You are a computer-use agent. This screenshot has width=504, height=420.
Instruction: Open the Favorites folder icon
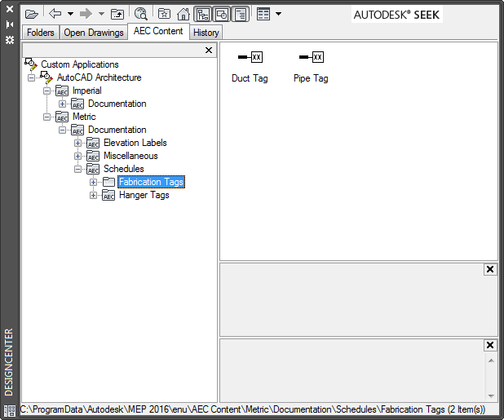tap(164, 14)
